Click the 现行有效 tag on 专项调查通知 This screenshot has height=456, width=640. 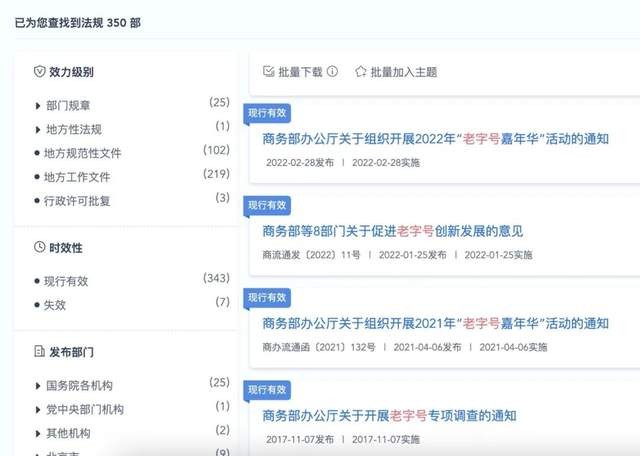point(267,390)
